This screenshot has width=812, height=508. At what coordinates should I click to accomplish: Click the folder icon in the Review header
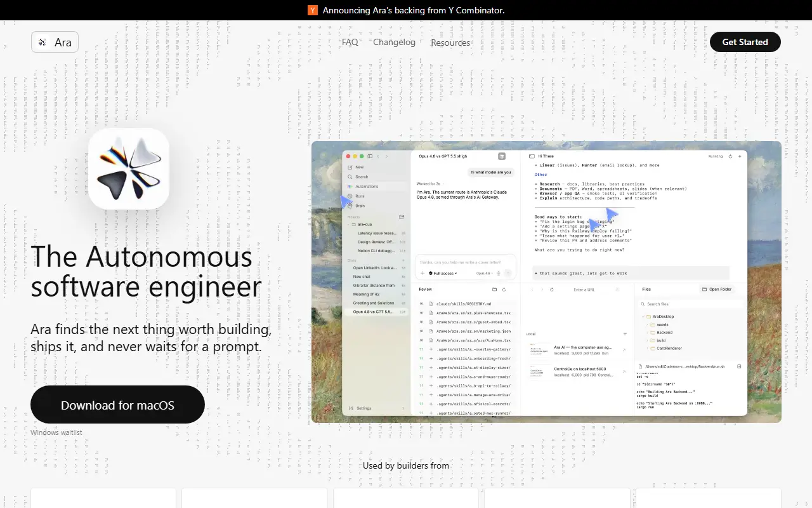click(495, 290)
